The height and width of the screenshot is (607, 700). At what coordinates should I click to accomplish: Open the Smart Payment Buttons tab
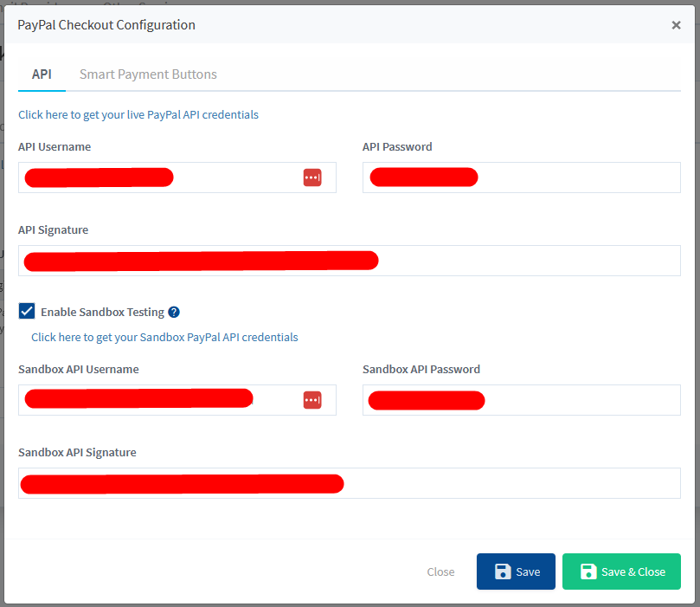click(x=148, y=74)
